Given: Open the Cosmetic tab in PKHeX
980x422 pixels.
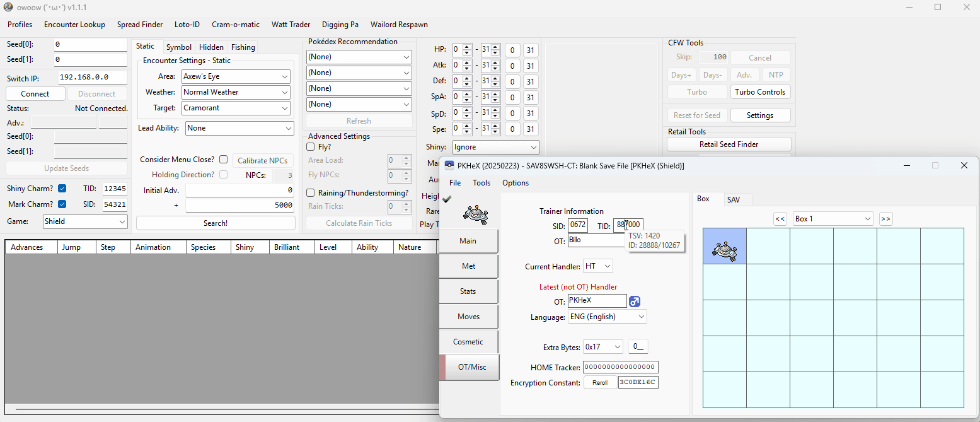Looking at the screenshot, I should (468, 342).
